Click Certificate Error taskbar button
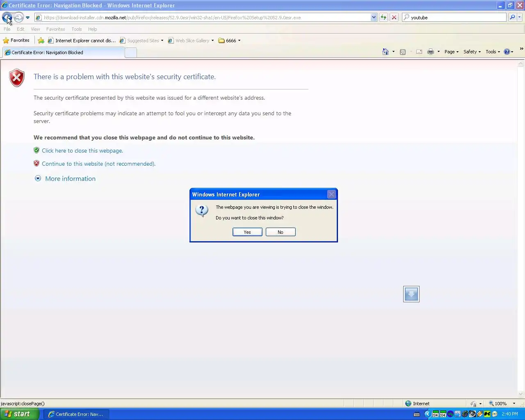Viewport: 525px width, 420px height. (x=76, y=414)
